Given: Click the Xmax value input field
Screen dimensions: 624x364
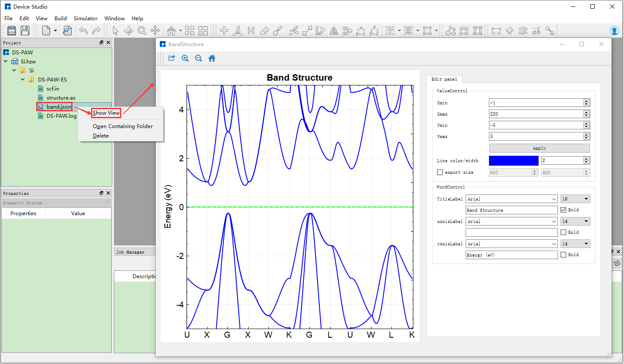Looking at the screenshot, I should click(536, 114).
